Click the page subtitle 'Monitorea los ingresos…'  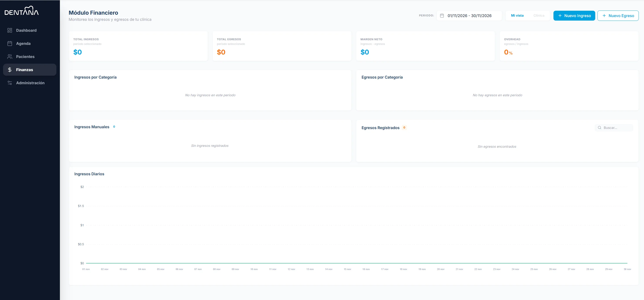110,19
